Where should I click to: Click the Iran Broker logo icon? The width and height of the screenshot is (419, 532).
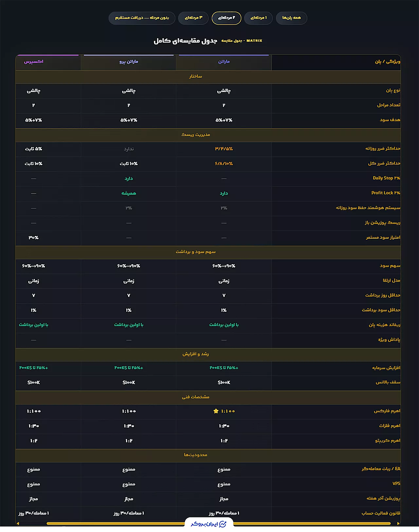223,524
